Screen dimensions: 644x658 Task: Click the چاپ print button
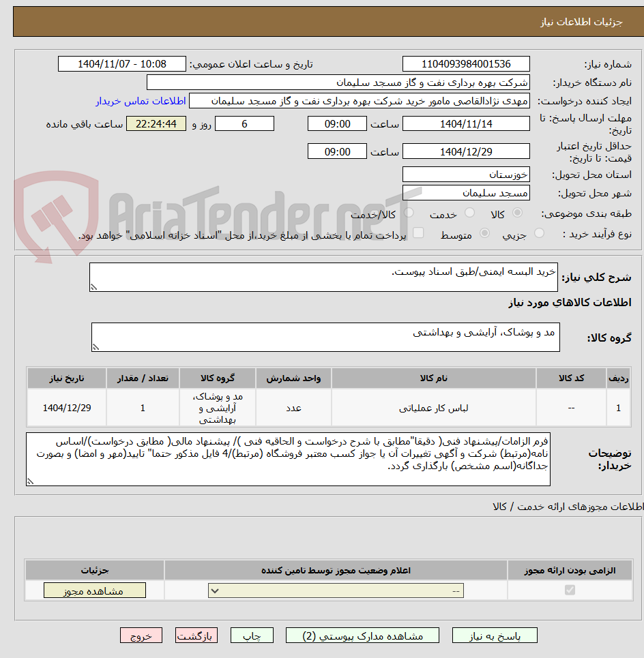[x=252, y=635]
